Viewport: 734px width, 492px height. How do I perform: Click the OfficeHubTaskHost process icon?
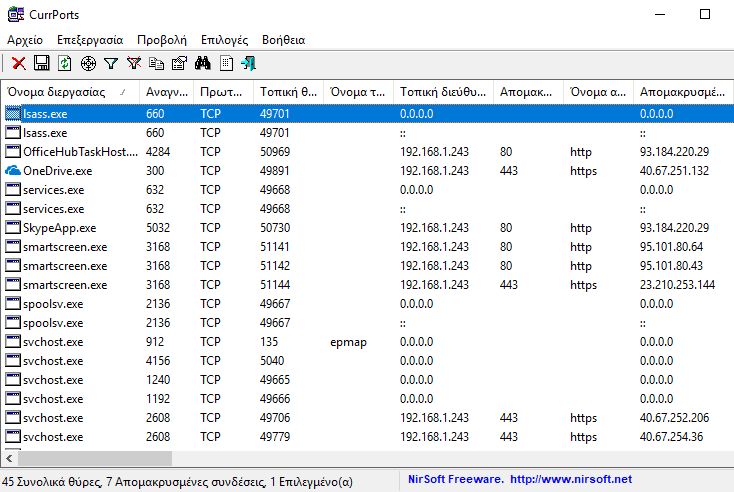pos(13,152)
